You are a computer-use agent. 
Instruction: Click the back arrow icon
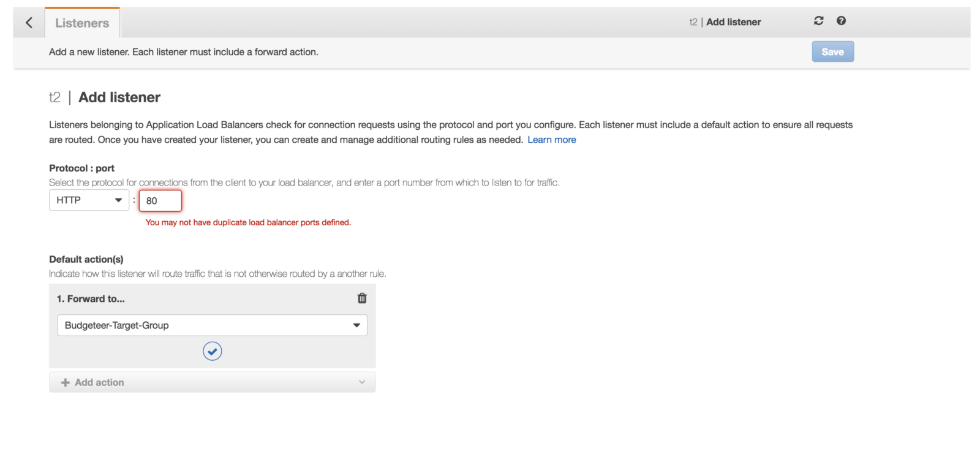coord(29,23)
